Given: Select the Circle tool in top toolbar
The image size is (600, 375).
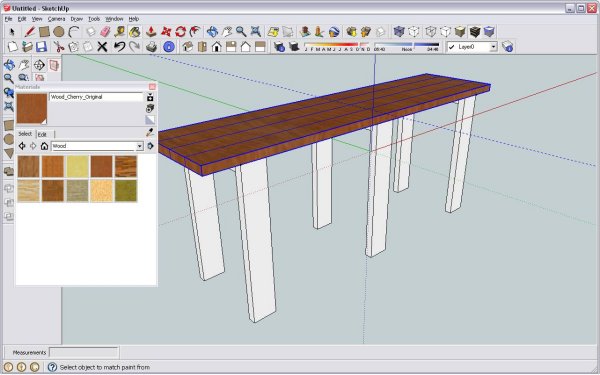Looking at the screenshot, I should (59, 32).
